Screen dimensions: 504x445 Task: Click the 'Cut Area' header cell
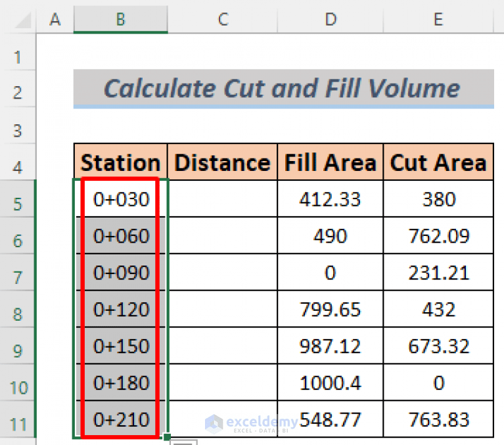point(438,162)
